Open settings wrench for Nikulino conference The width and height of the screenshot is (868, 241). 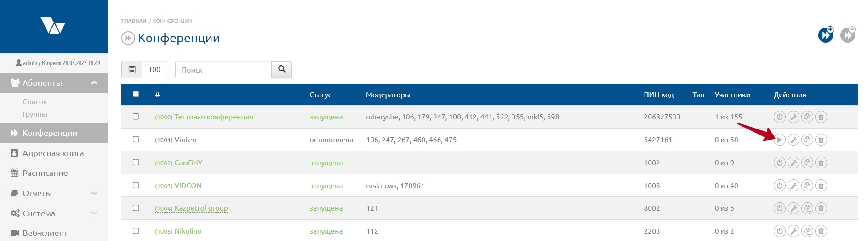click(794, 231)
